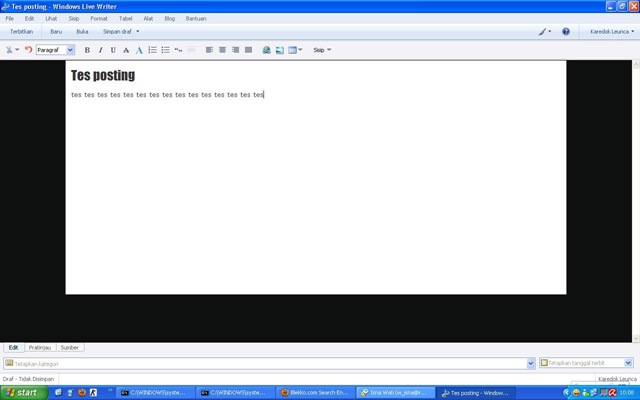
Task: Expand the Tetapkan kategori dropdown
Action: point(531,363)
